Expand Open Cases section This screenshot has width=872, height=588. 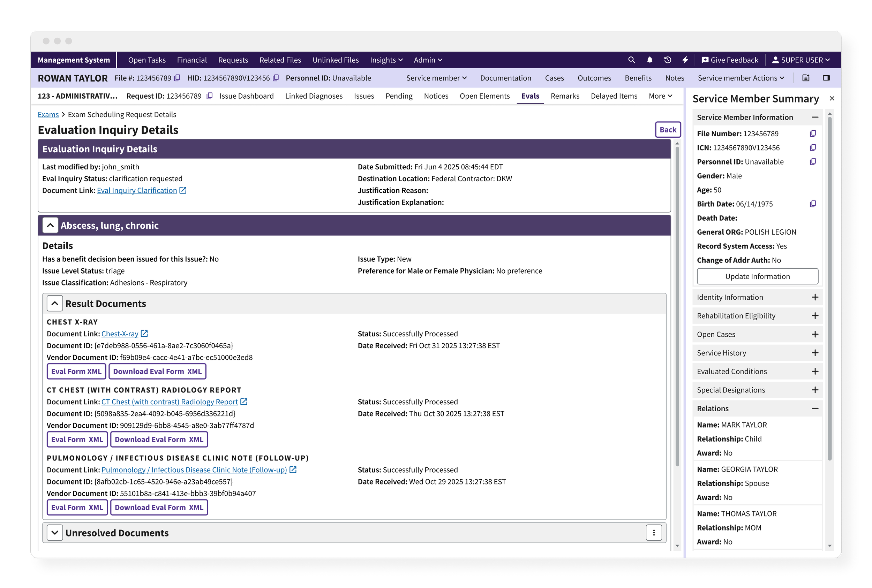[814, 335]
